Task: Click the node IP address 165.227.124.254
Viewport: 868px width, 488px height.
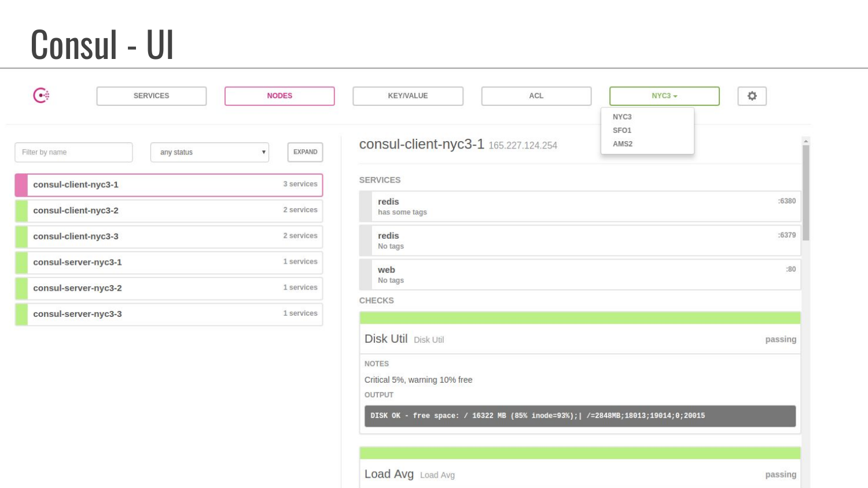Action: coord(523,146)
